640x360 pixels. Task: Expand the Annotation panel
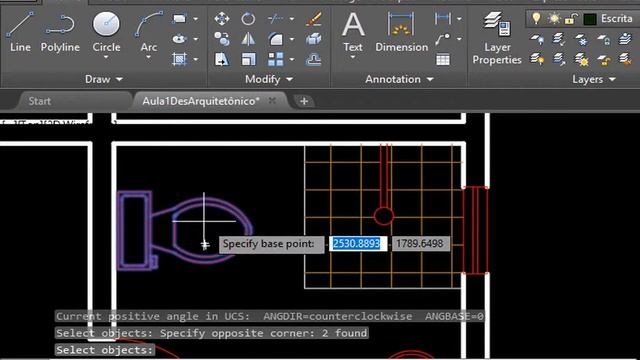[x=399, y=79]
